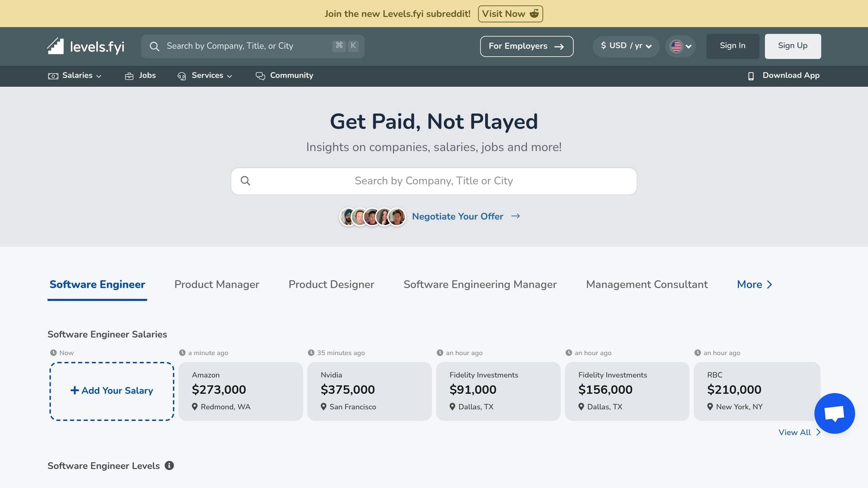Viewport: 868px width, 488px height.
Task: Click location pin for San Francisco
Action: [323, 407]
